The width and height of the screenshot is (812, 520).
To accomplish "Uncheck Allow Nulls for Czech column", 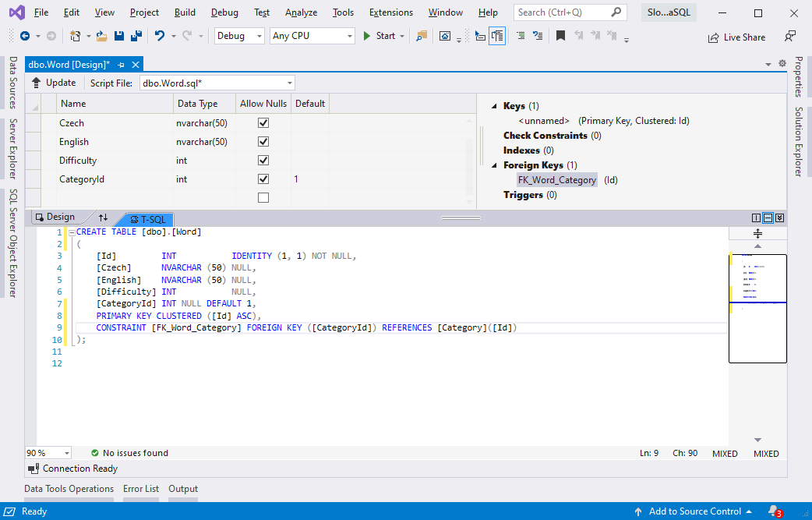I will pos(263,122).
